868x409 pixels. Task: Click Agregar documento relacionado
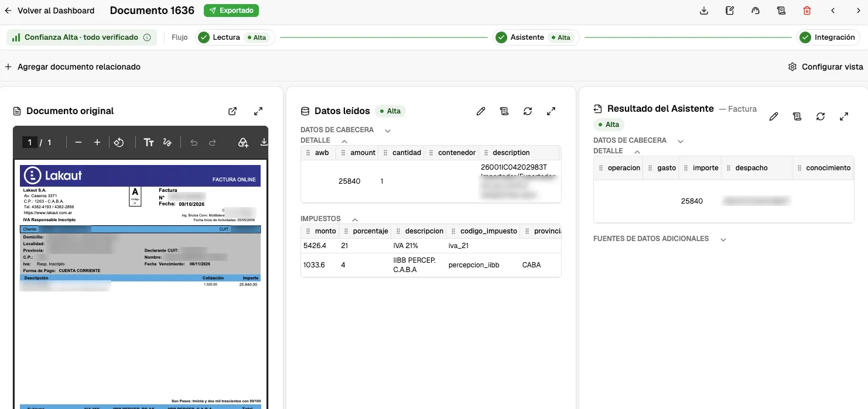tap(73, 67)
